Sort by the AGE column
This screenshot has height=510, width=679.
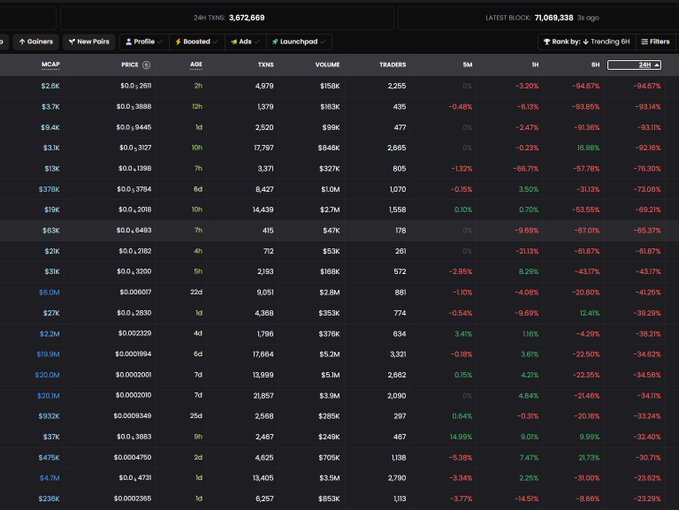[x=196, y=65]
